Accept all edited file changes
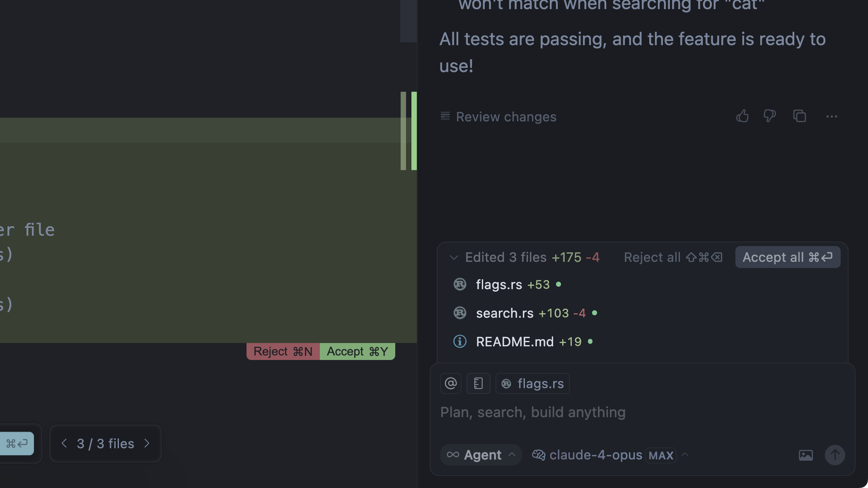 pos(787,257)
